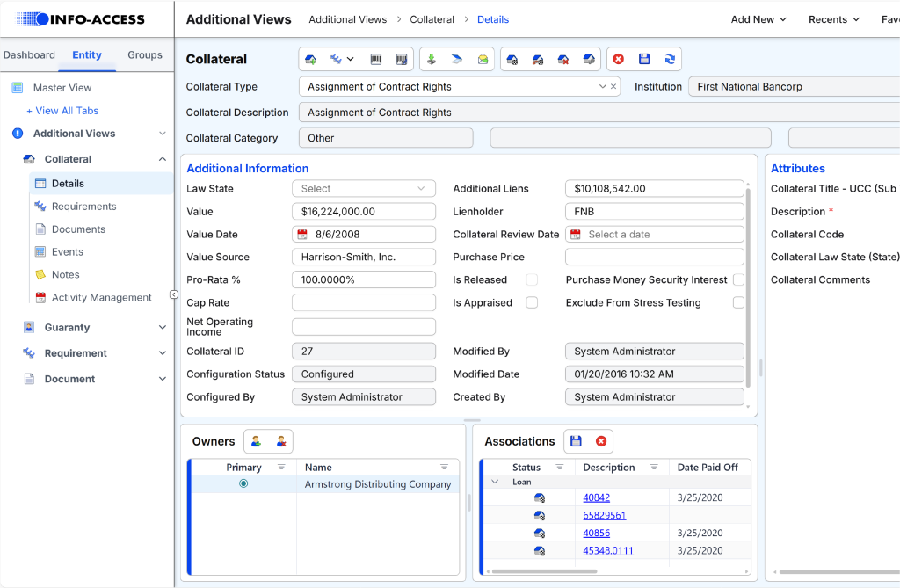This screenshot has width=900, height=588.
Task: Click the green import arrow toolbar icon
Action: [x=432, y=58]
